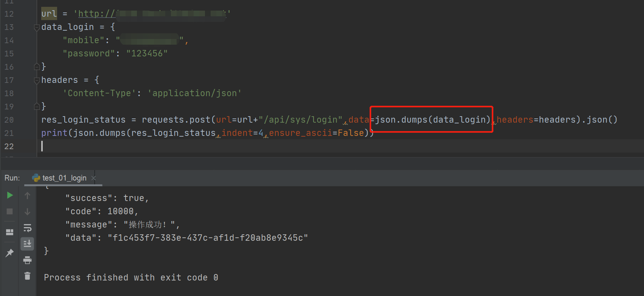Rerun test_01_login with green play icon
The image size is (644, 296).
coord(10,195)
